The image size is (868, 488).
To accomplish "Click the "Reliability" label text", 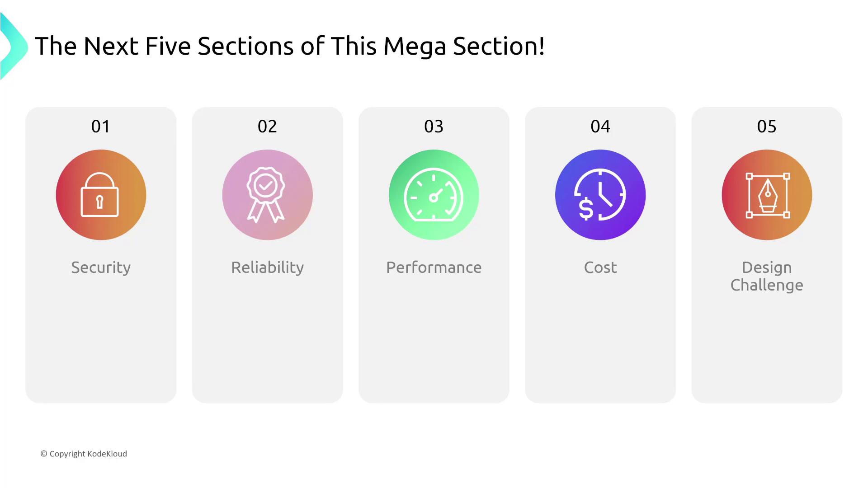I will pos(267,267).
